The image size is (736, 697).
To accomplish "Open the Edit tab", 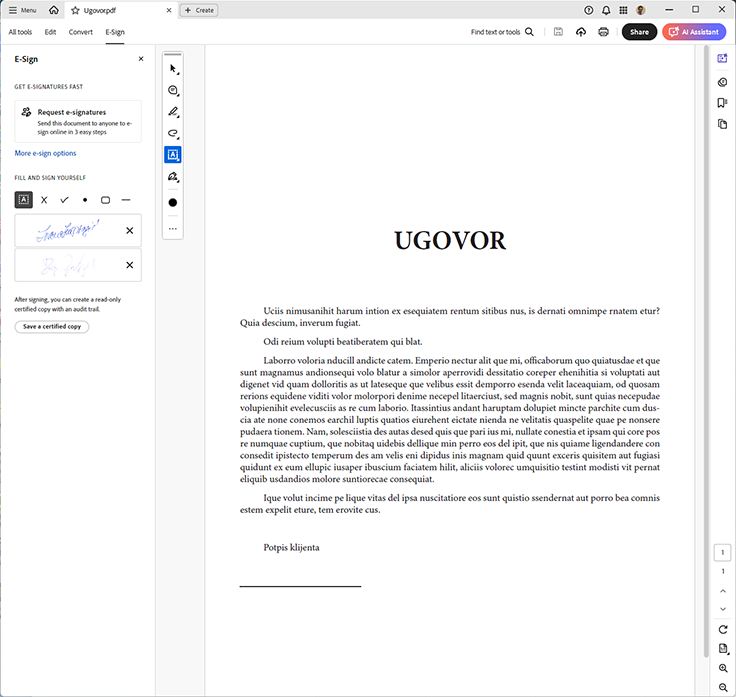I will tap(50, 32).
